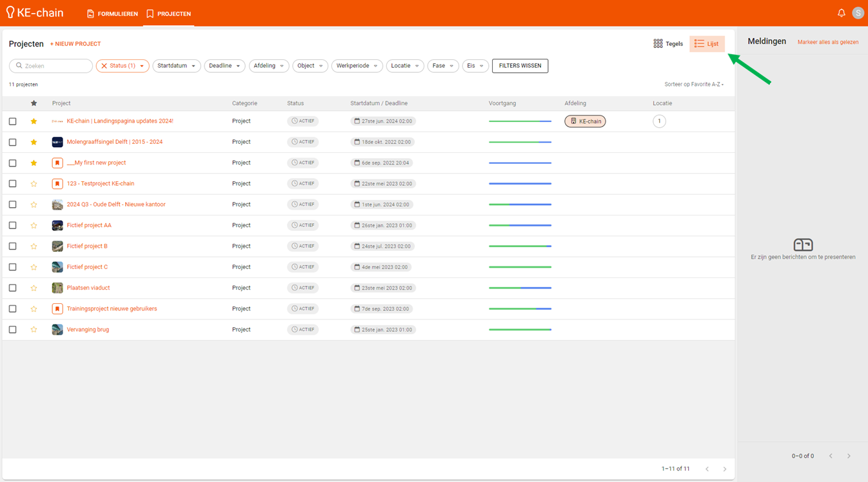Viewport: 868px width, 482px height.
Task: Favorite star for Fictief project AA
Action: 34,225
